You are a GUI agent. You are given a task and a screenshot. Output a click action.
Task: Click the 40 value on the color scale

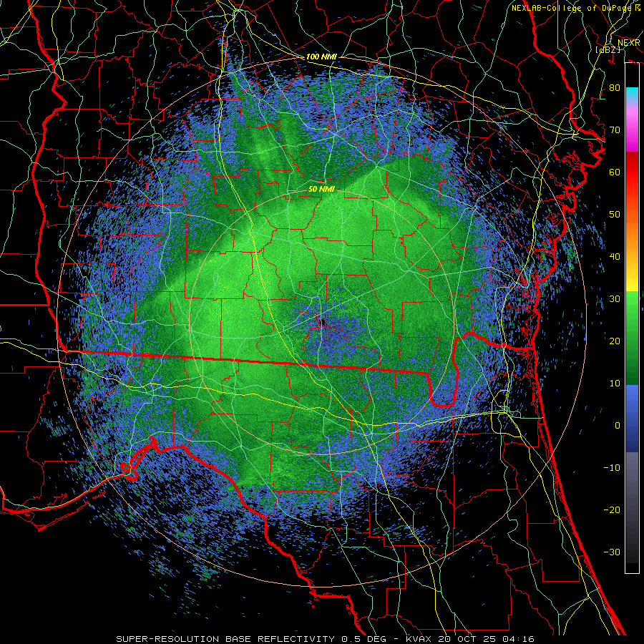point(615,257)
